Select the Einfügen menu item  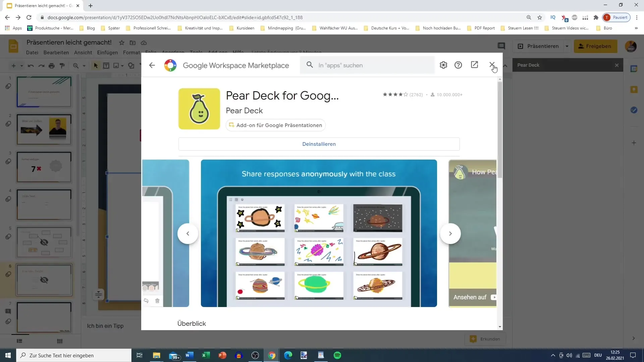107,53
